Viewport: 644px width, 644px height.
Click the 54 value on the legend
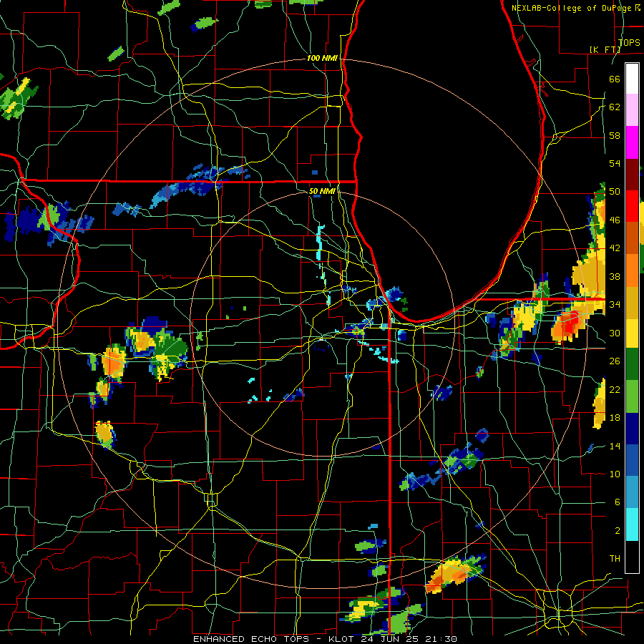(x=615, y=163)
